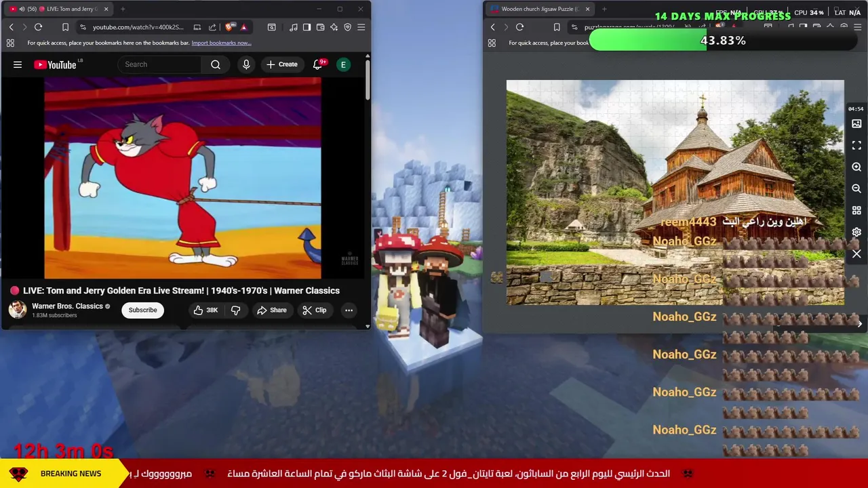The image size is (868, 488).
Task: Select the Wooden church Jigsaw Puzzle tab
Action: point(540,9)
